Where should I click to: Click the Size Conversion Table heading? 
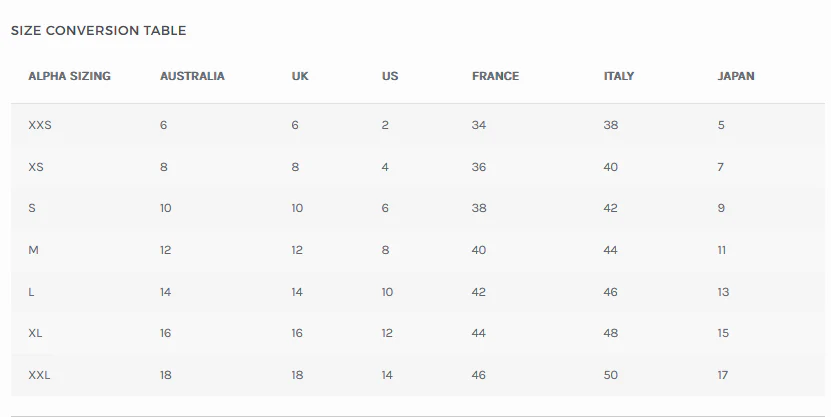[x=98, y=31]
